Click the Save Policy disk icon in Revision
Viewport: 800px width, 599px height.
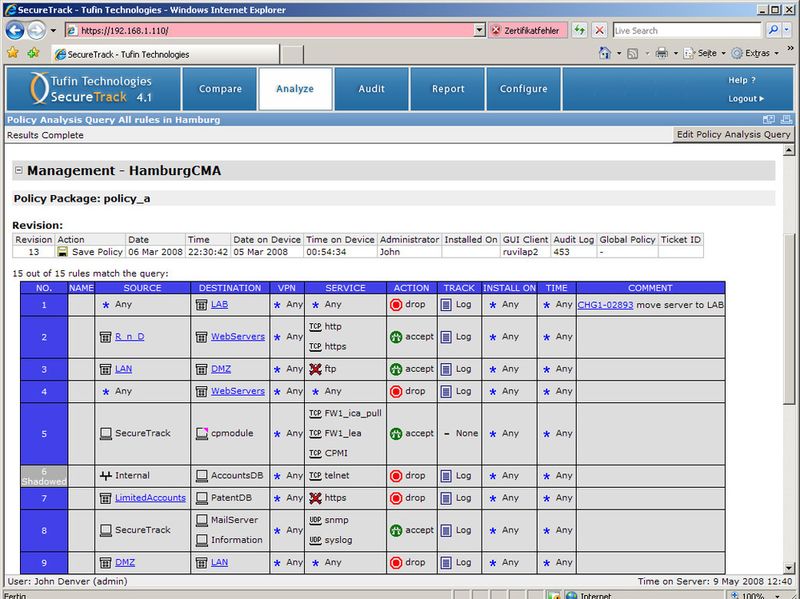(x=62, y=252)
